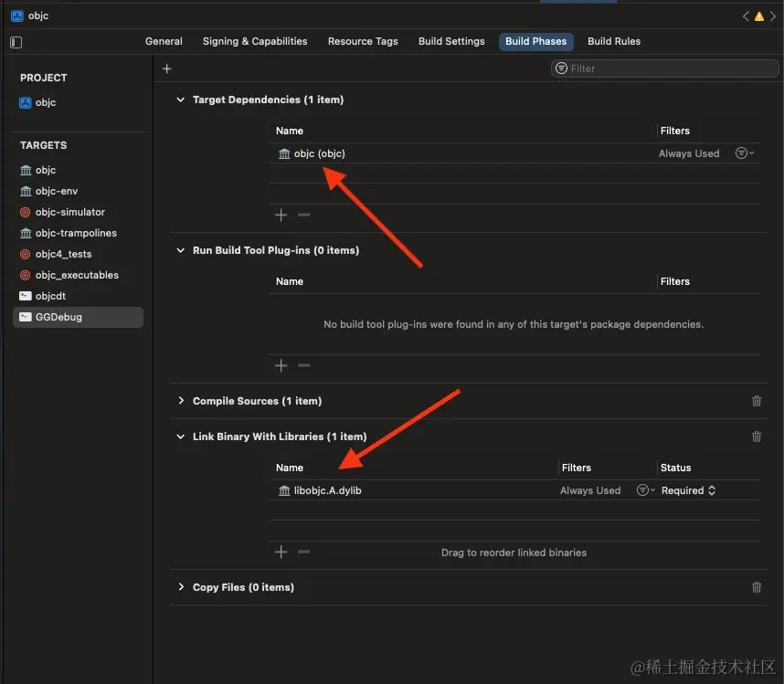Select the objcdt target
784x684 pixels.
pyautogui.click(x=43, y=296)
